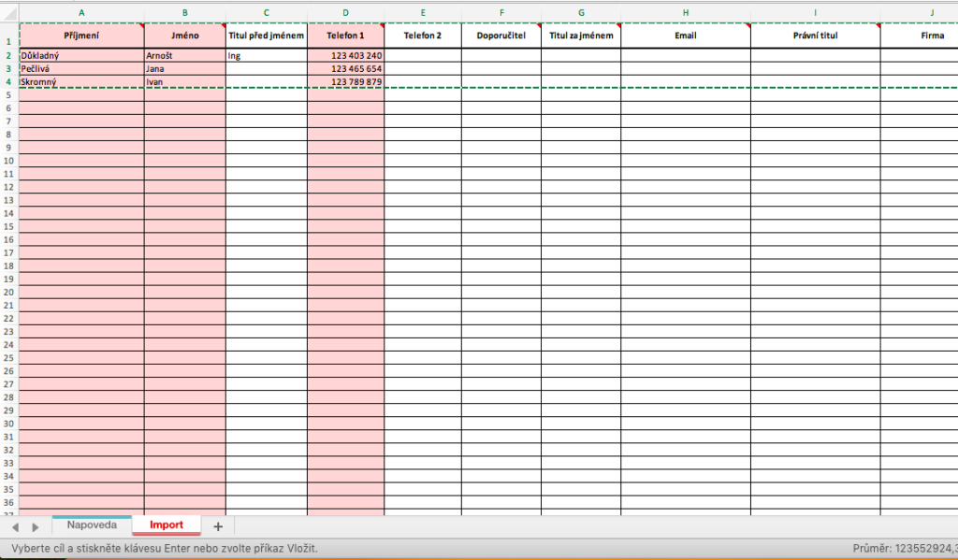Viewport: 958px width, 560px height.
Task: Select phone number cell '123 403 240'
Action: pos(346,55)
